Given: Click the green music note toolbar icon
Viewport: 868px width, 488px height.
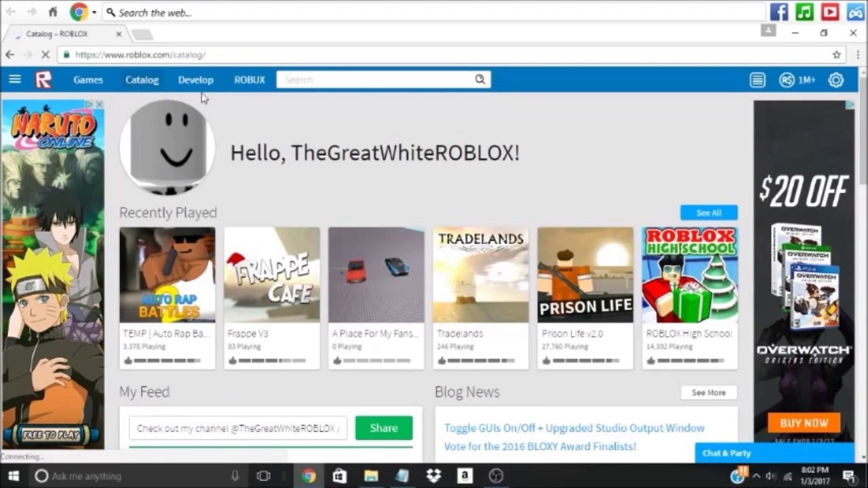Looking at the screenshot, I should click(x=804, y=12).
